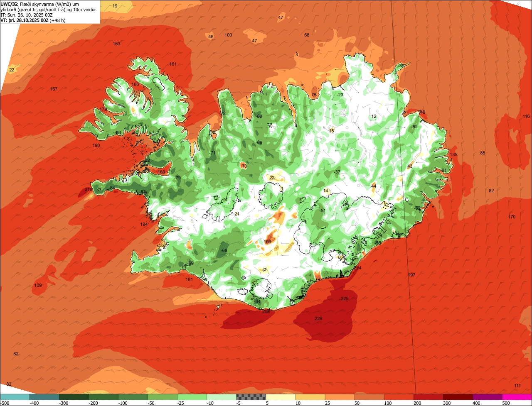532x406 pixels.
Task: Click the value "-68" in southwest Iceland
Action: click(x=224, y=250)
